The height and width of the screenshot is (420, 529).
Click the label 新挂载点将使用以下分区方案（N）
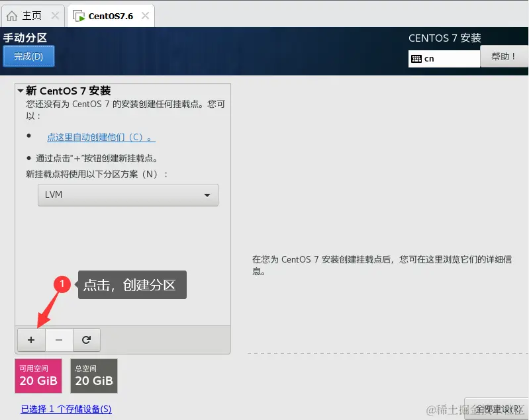click(x=96, y=174)
